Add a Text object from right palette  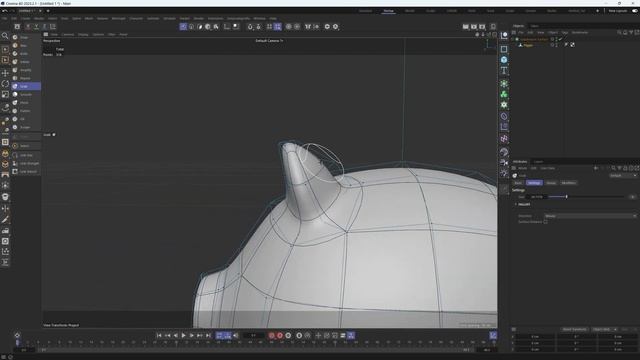click(x=504, y=71)
